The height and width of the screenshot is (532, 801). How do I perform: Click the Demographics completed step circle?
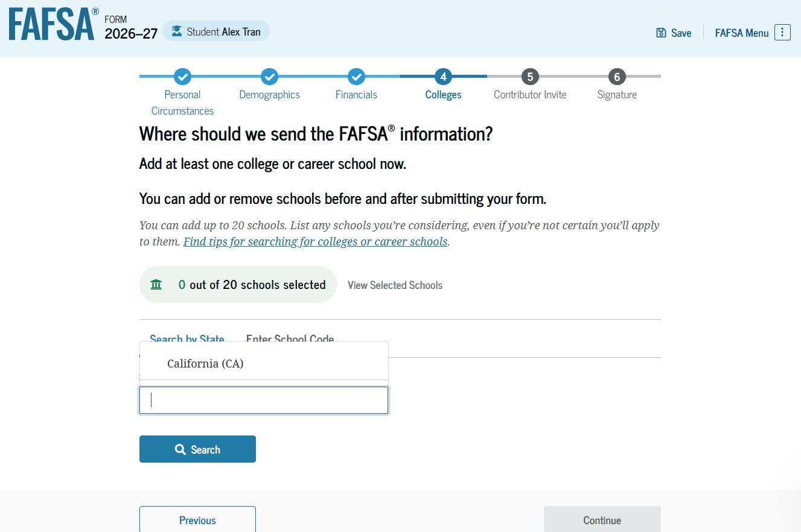[x=269, y=77]
